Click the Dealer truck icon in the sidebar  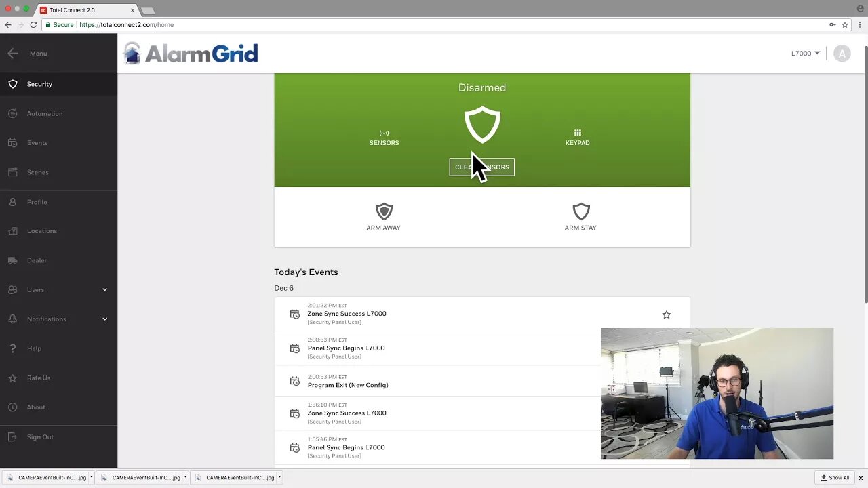point(13,260)
